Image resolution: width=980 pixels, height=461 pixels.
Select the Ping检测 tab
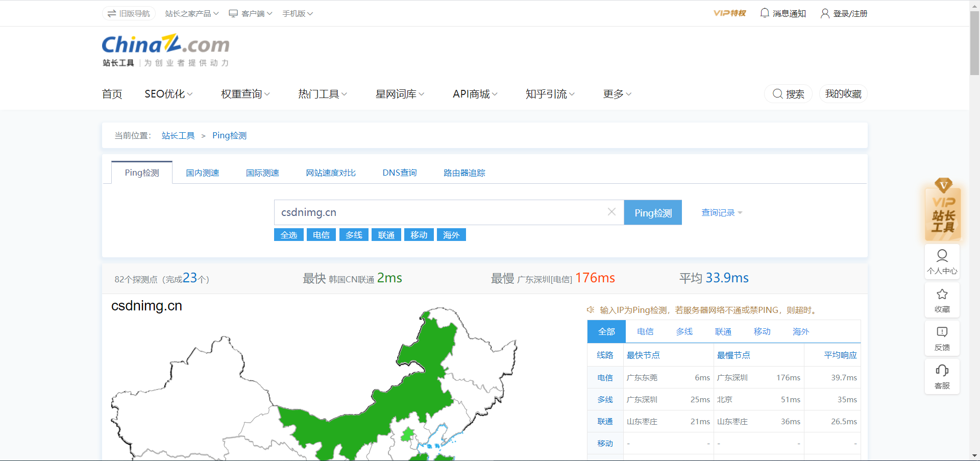pos(142,173)
